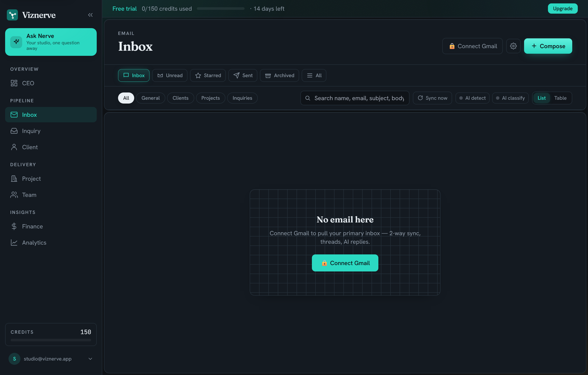This screenshot has width=588, height=375.
Task: Open the Inquiry pipeline page
Action: [x=51, y=131]
